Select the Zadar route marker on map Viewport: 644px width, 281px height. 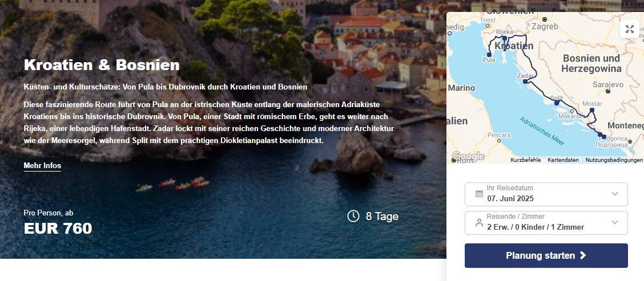(x=525, y=82)
